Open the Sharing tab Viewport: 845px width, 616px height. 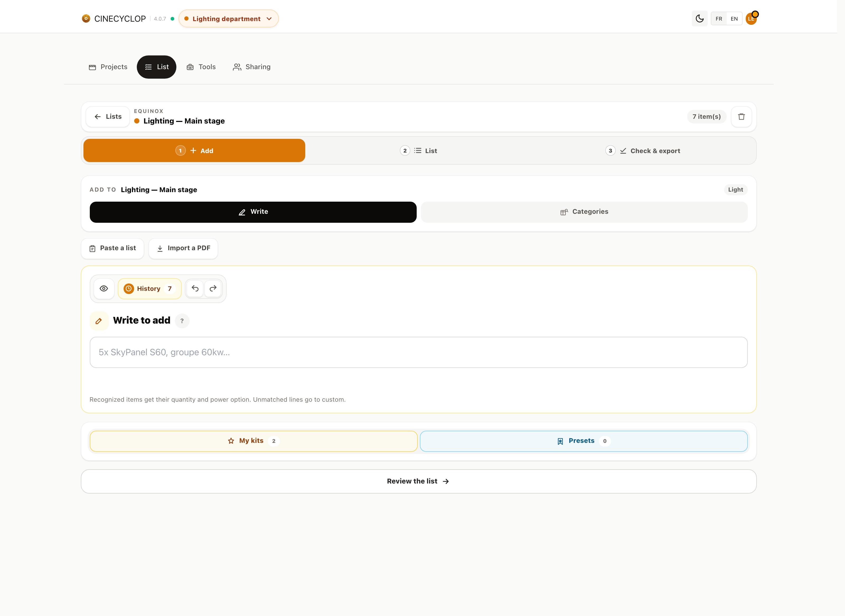252,67
